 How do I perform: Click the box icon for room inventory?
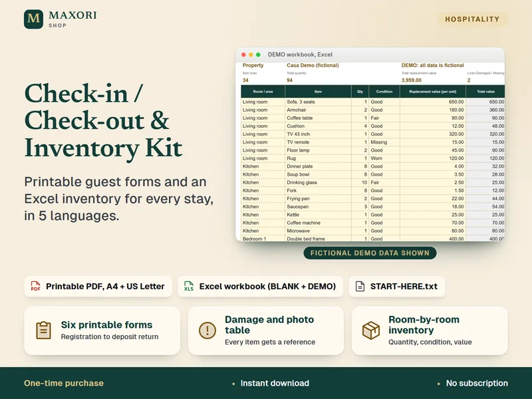coord(371,331)
